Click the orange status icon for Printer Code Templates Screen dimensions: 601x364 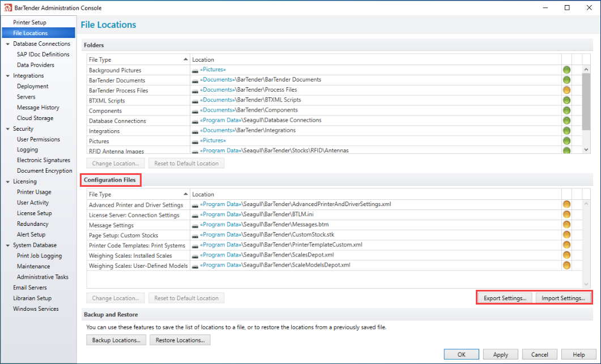coord(566,245)
